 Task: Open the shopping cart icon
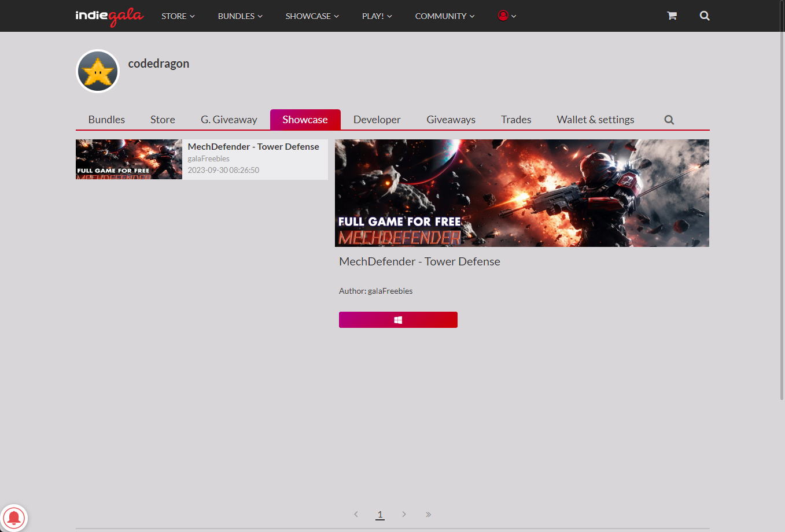pos(672,16)
